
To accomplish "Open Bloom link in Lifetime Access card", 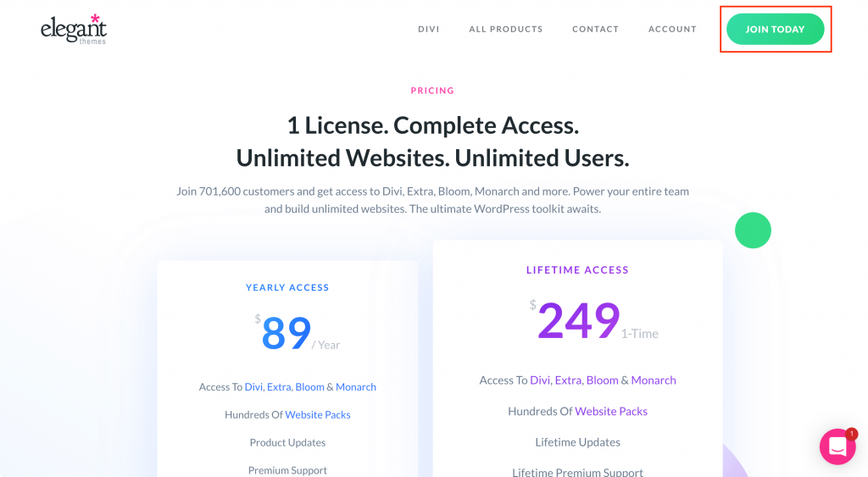I will [603, 380].
